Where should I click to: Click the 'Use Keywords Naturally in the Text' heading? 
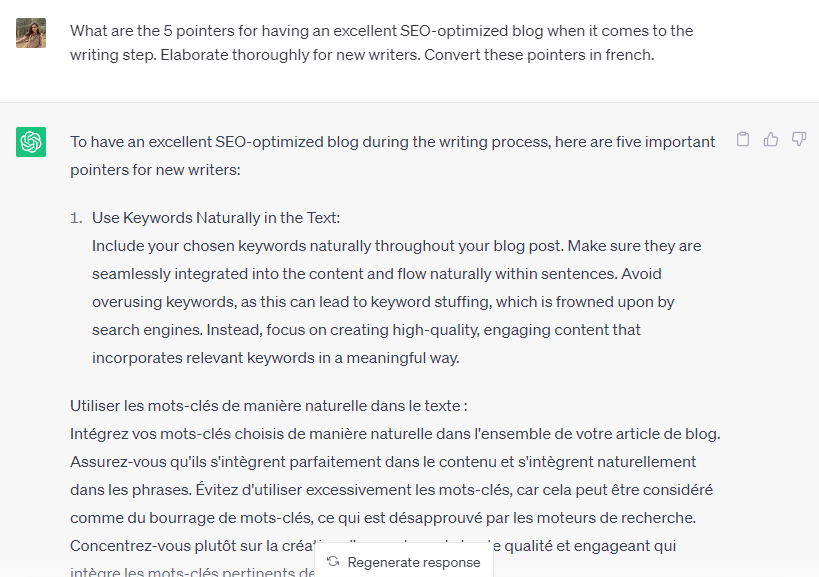(216, 218)
